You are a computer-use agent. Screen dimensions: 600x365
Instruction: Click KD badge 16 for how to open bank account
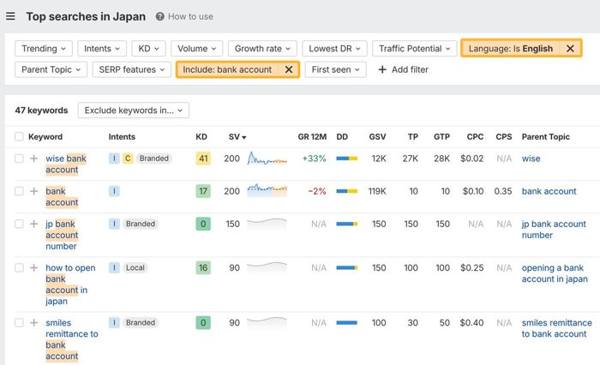coord(203,268)
